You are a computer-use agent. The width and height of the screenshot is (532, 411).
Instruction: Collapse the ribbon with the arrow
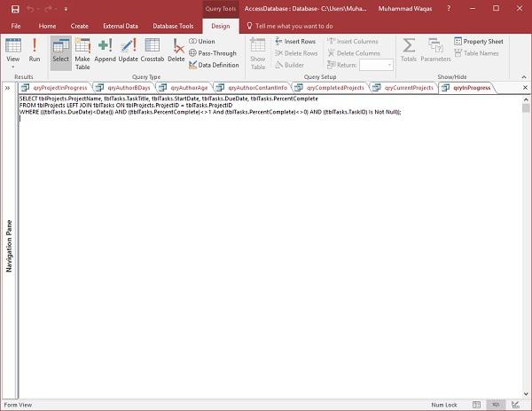(524, 77)
